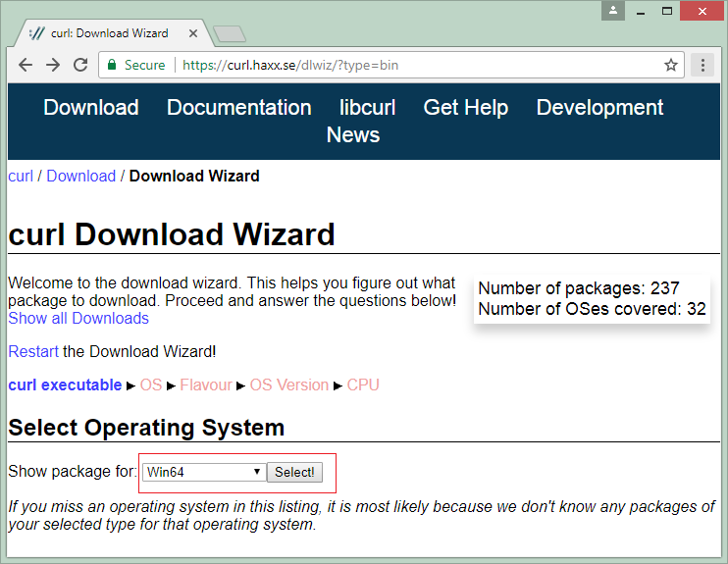Click the 'Number of OSes covered: 32' text

point(592,309)
